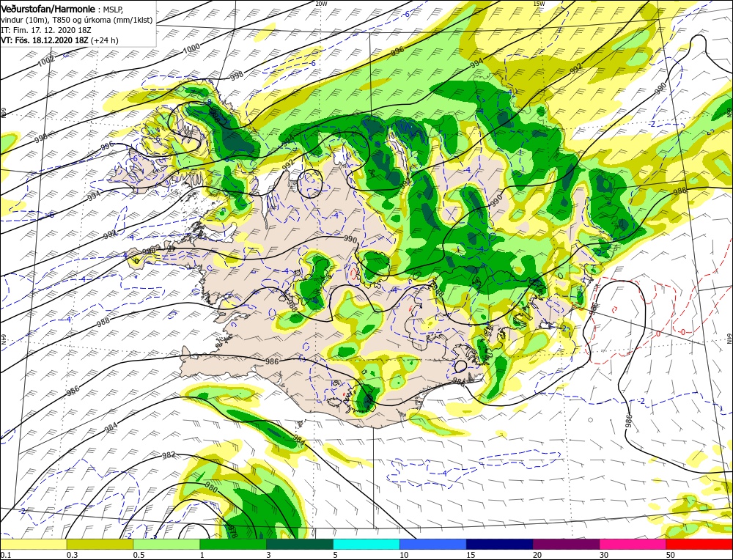Viewport: 733px width, 560px height.
Task: Click the legend value label 20
Action: (537, 555)
